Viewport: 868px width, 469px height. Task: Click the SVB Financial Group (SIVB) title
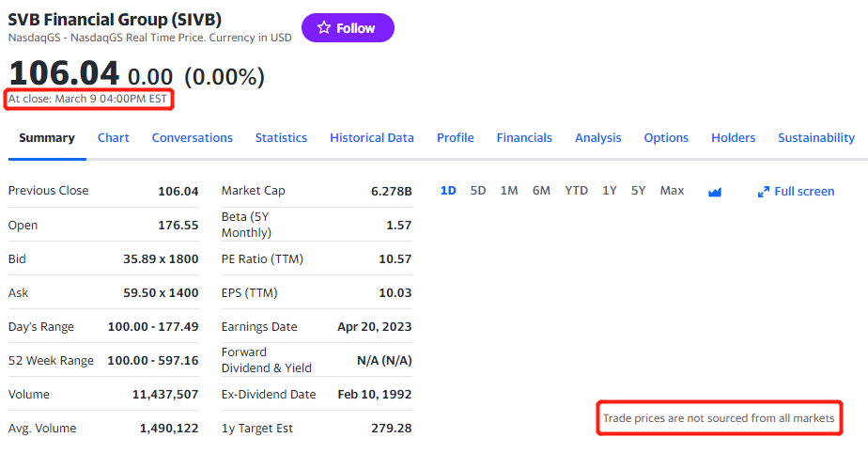click(x=115, y=20)
